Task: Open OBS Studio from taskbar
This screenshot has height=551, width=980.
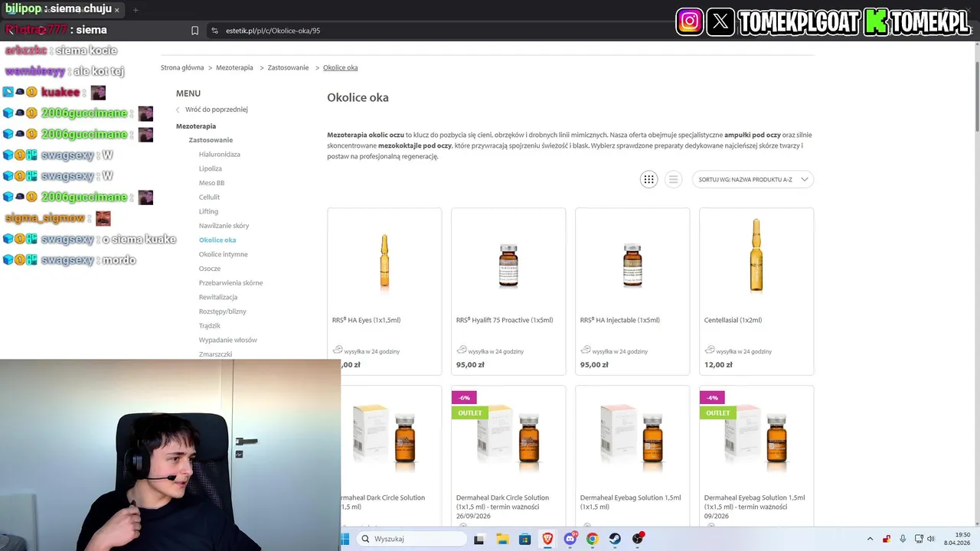Action: click(x=638, y=539)
